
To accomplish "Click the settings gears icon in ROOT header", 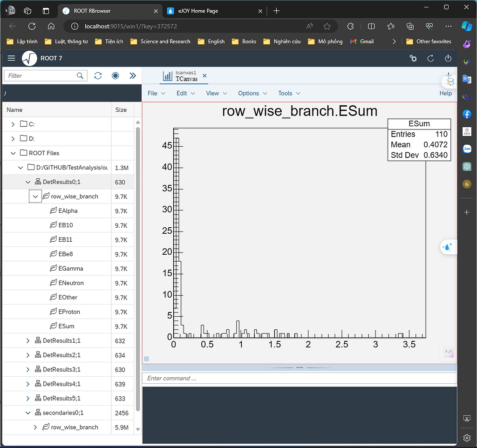I will click(x=413, y=58).
